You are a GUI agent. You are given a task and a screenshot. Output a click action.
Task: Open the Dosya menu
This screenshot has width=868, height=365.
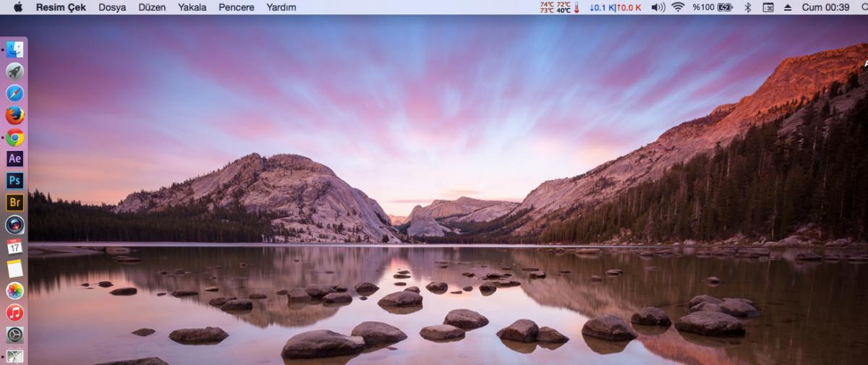pyautogui.click(x=112, y=7)
